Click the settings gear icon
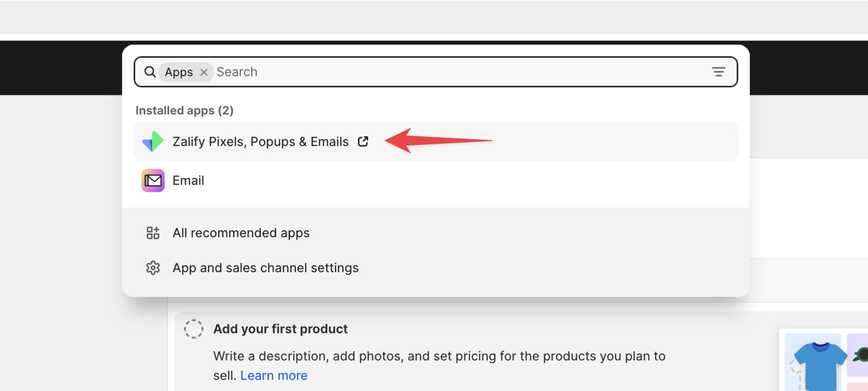Screen dimensions: 868x391 point(153,268)
